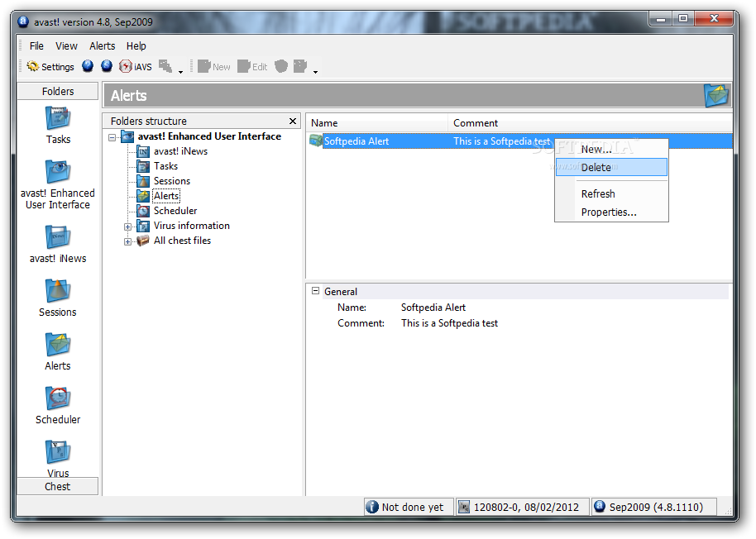Click the chest icon beside All chest files

coord(143,241)
